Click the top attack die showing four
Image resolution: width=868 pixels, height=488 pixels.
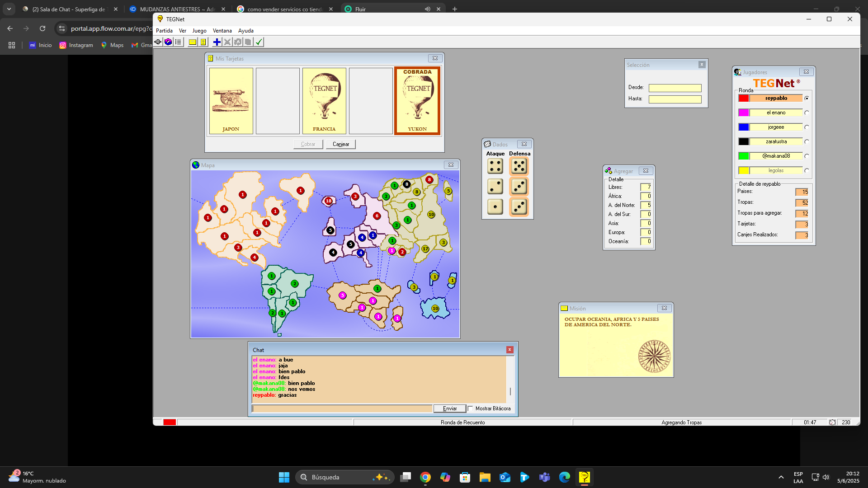click(x=495, y=166)
